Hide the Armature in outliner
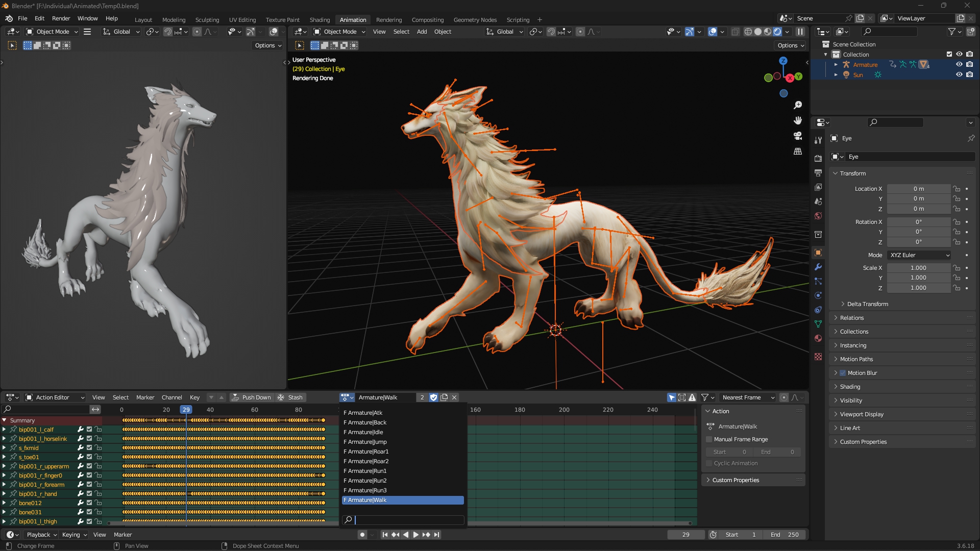This screenshot has width=980, height=551. tap(959, 64)
